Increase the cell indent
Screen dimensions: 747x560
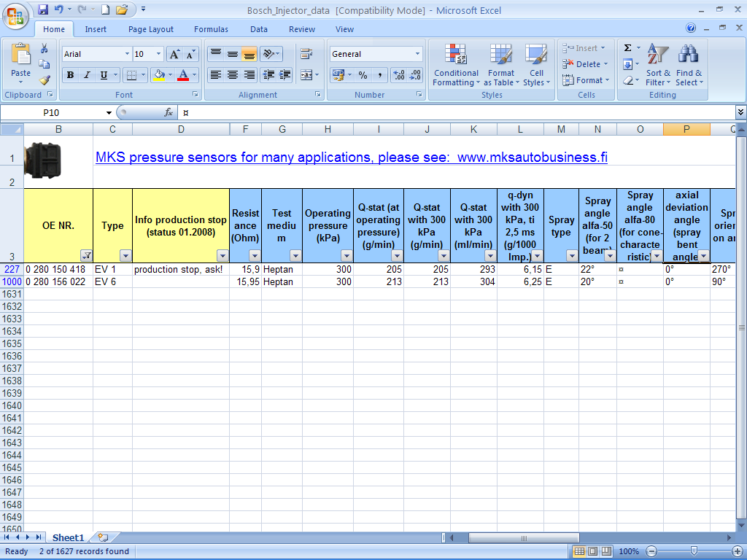(285, 75)
